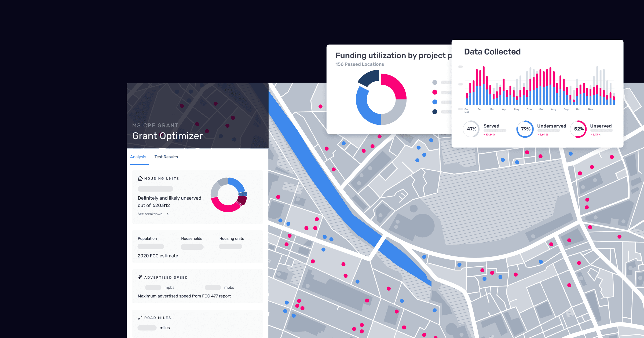The image size is (644, 338).
Task: Click the Road Miles arrow icon
Action: [140, 318]
